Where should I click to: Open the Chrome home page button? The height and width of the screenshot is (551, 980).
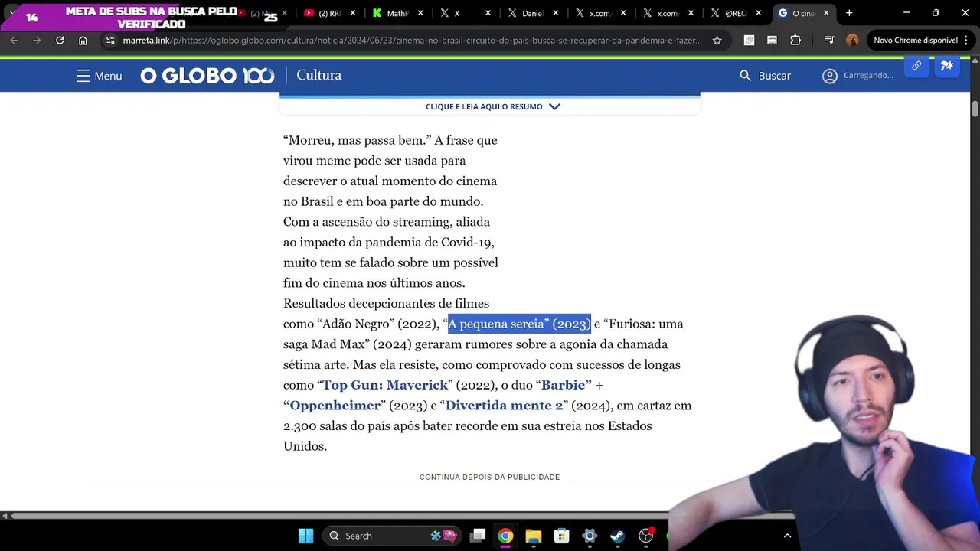pos(83,41)
